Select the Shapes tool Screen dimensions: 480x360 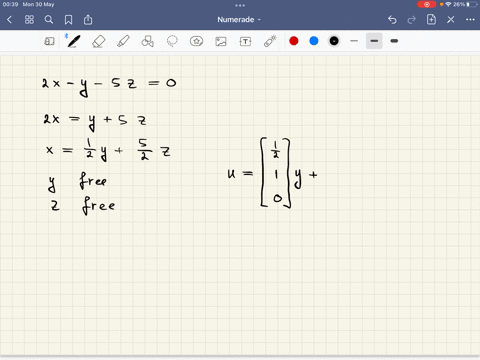coord(147,41)
